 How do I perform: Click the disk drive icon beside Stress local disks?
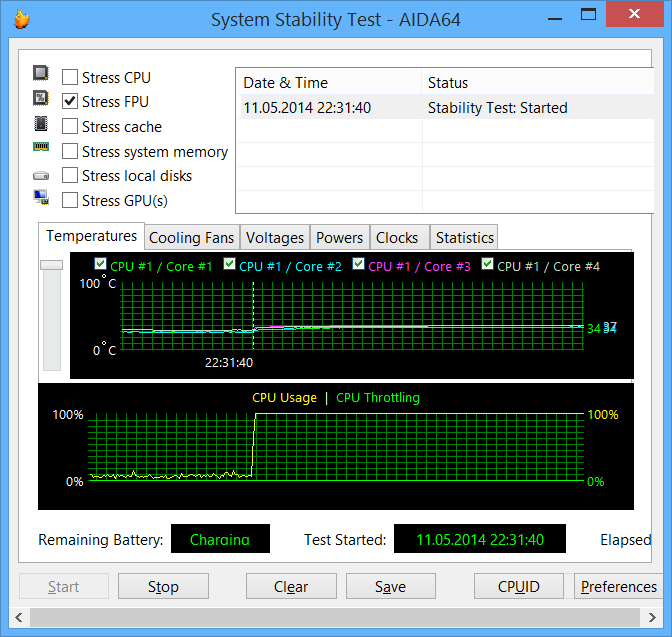(41, 176)
